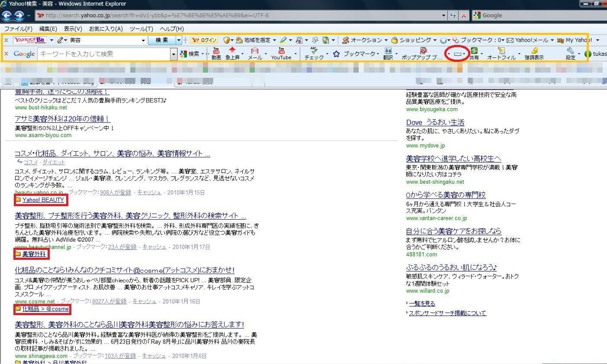Screen dimensions: 607x364
Task: Open the お気に入り(A) menu
Action: coord(106,29)
